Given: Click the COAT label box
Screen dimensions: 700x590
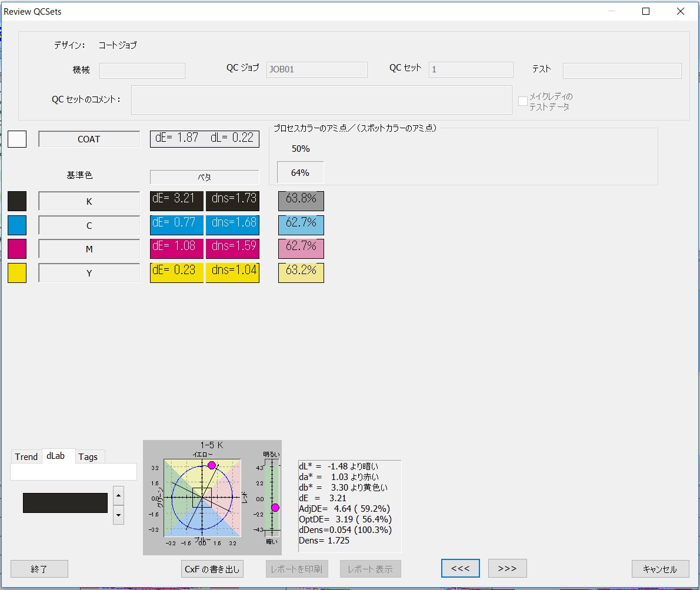Looking at the screenshot, I should pyautogui.click(x=89, y=139).
